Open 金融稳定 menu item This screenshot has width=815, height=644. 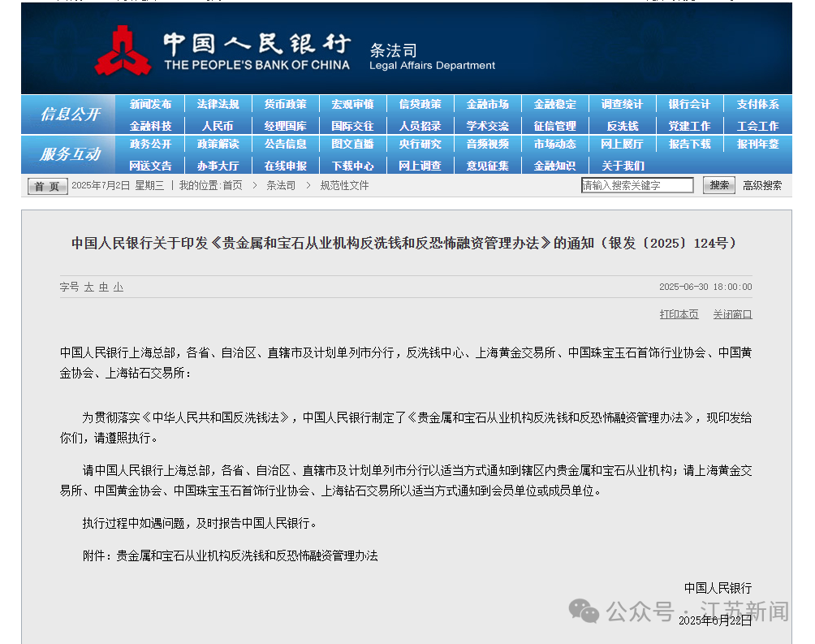click(x=554, y=104)
